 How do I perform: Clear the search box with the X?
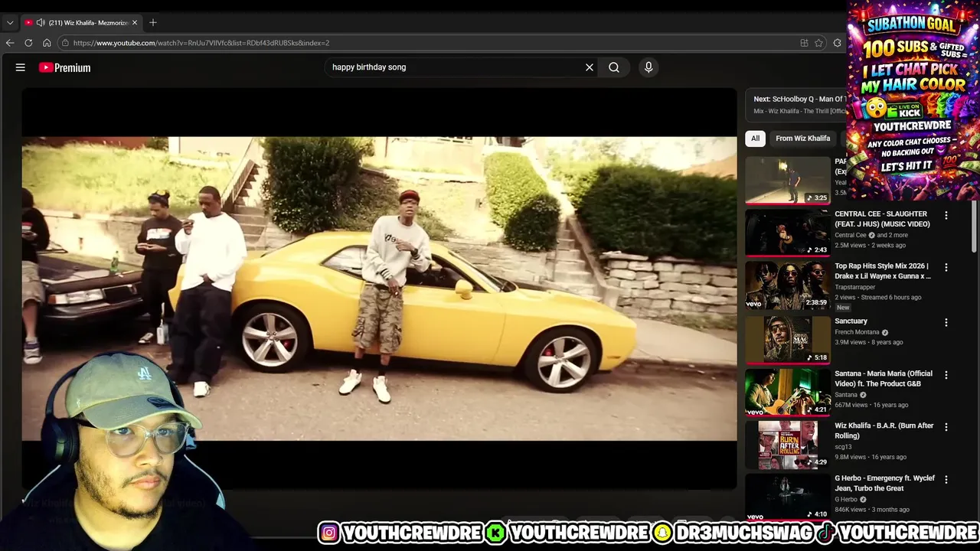590,67
